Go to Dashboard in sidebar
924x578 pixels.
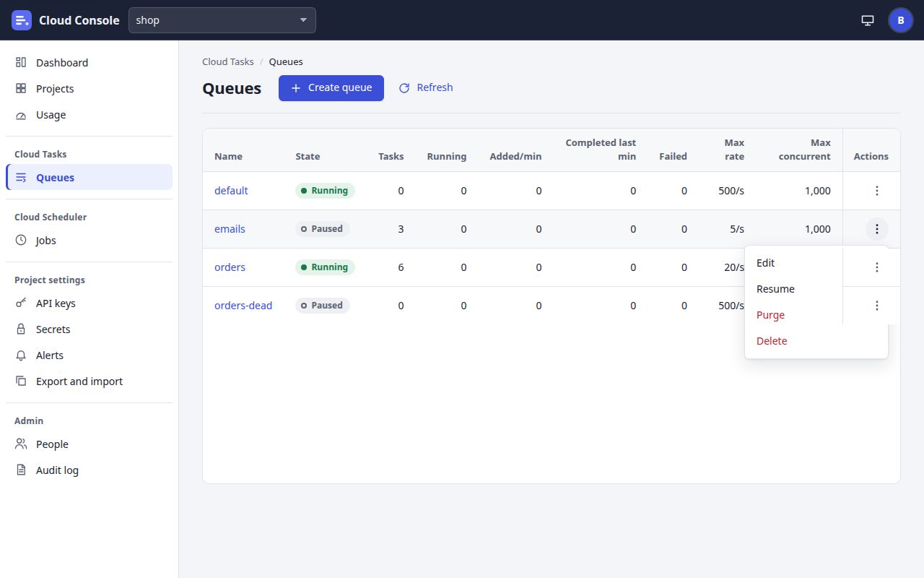click(89, 63)
